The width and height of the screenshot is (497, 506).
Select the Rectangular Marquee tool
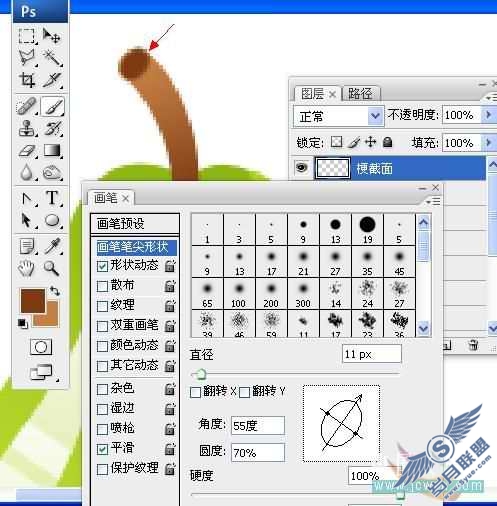(x=27, y=36)
